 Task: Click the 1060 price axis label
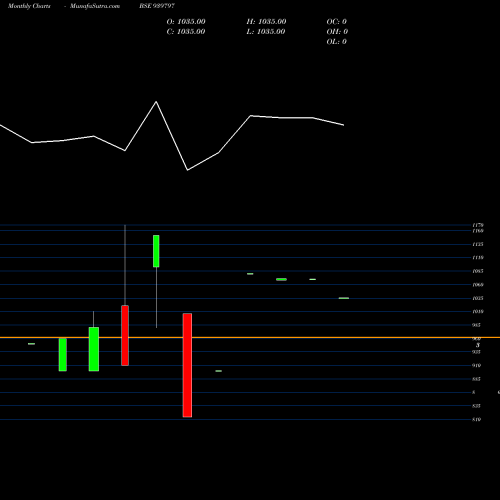[x=478, y=285]
